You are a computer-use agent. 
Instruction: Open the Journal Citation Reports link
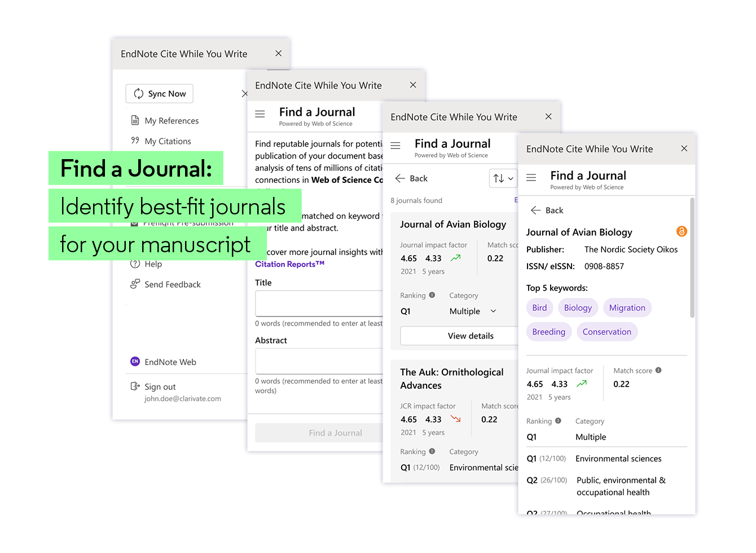tap(289, 264)
